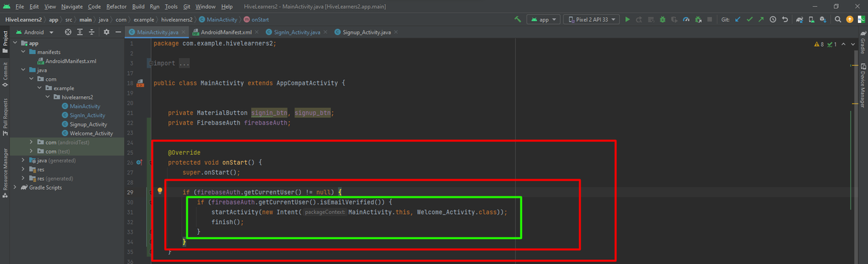Screen dimensions: 868x264
Task: Open the Profile app gauge icon
Action: coord(686,20)
